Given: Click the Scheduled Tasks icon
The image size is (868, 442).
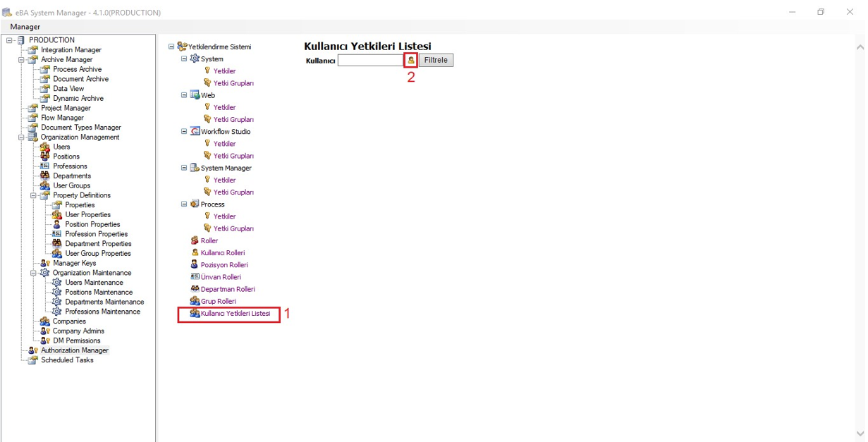Looking at the screenshot, I should click(32, 360).
